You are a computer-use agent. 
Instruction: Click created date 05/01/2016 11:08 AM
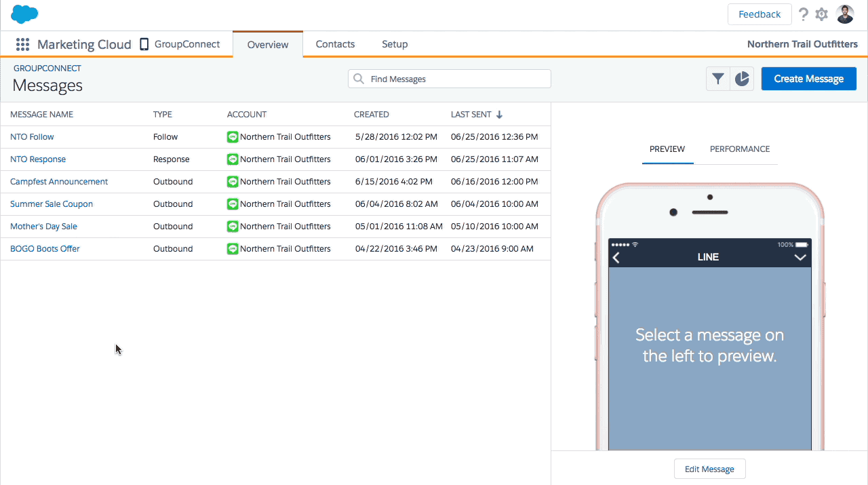(399, 227)
